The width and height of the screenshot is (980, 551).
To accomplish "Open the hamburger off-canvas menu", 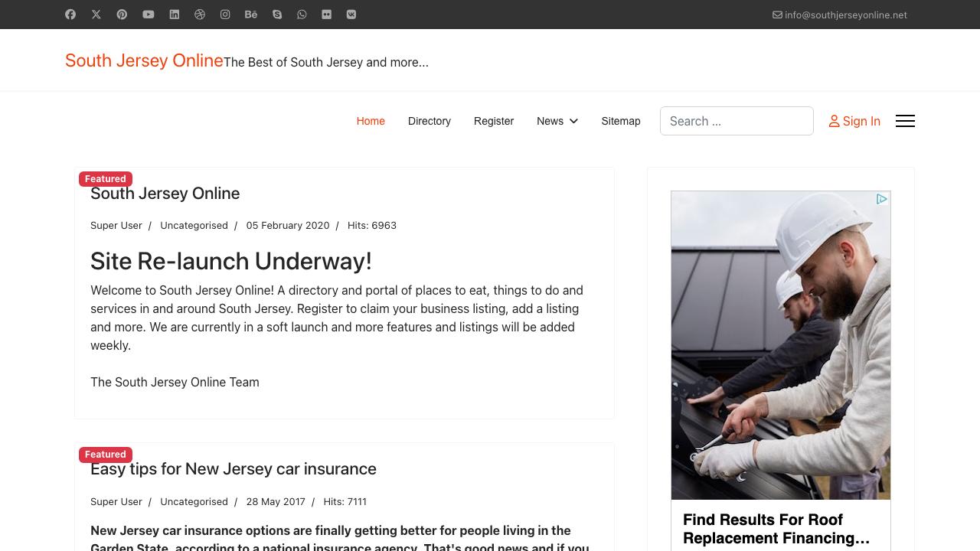I will click(905, 121).
